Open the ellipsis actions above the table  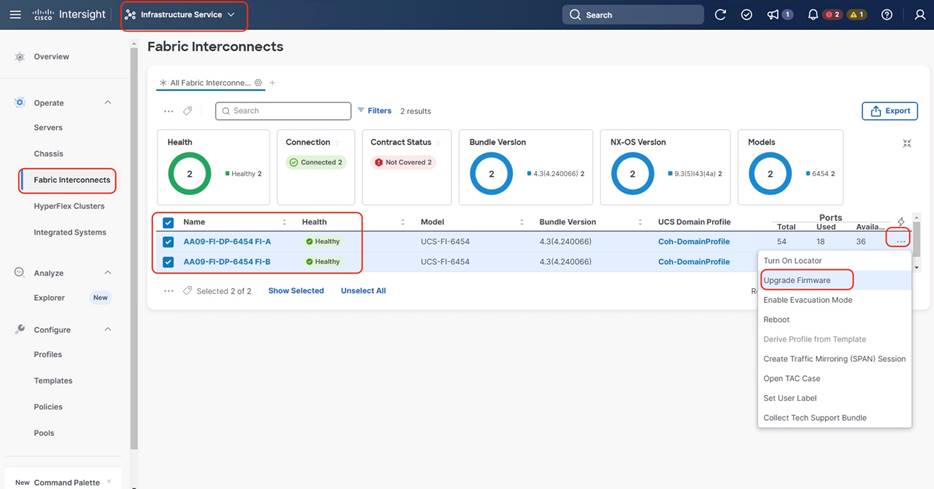click(x=169, y=111)
